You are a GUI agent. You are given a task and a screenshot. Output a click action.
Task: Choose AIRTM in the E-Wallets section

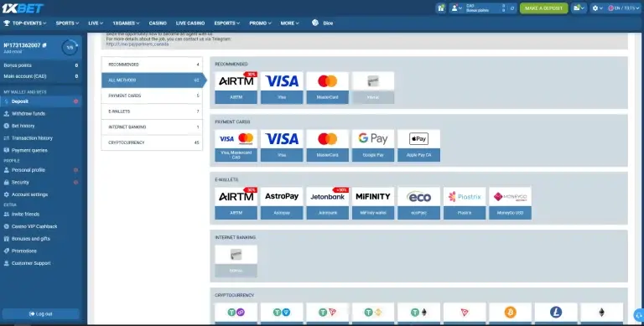tap(236, 204)
